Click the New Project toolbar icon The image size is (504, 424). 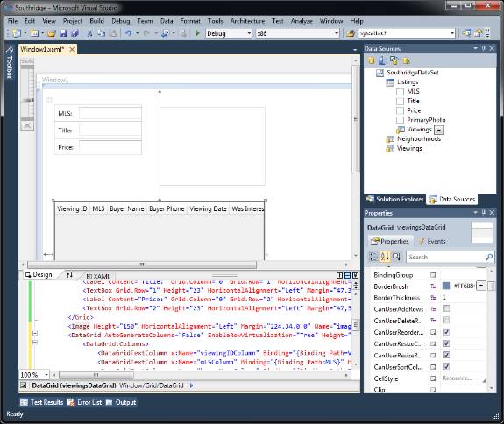point(17,33)
